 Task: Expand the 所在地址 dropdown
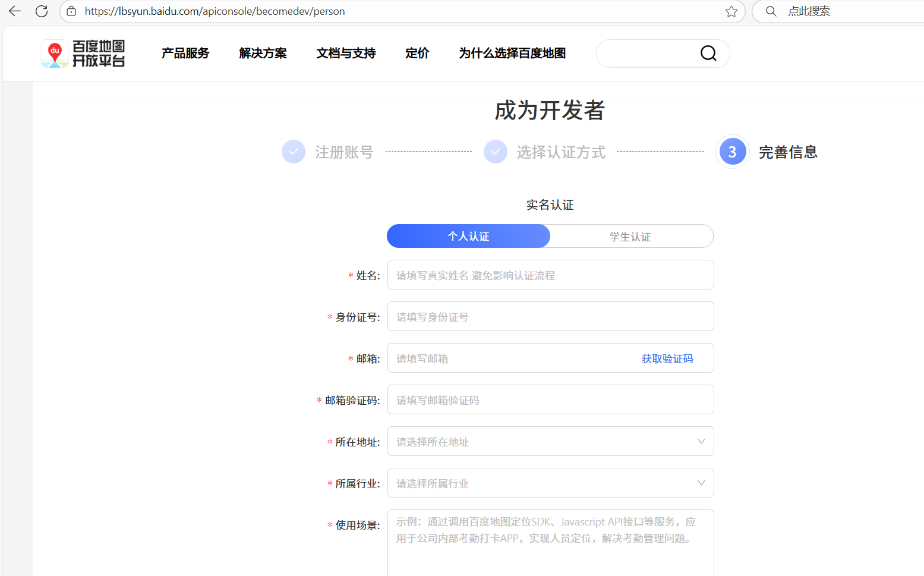tap(550, 442)
